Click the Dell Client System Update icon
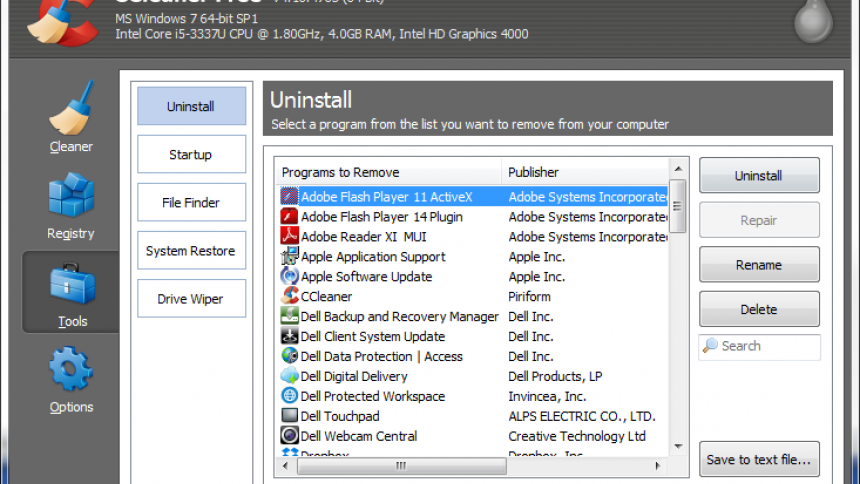 point(289,336)
